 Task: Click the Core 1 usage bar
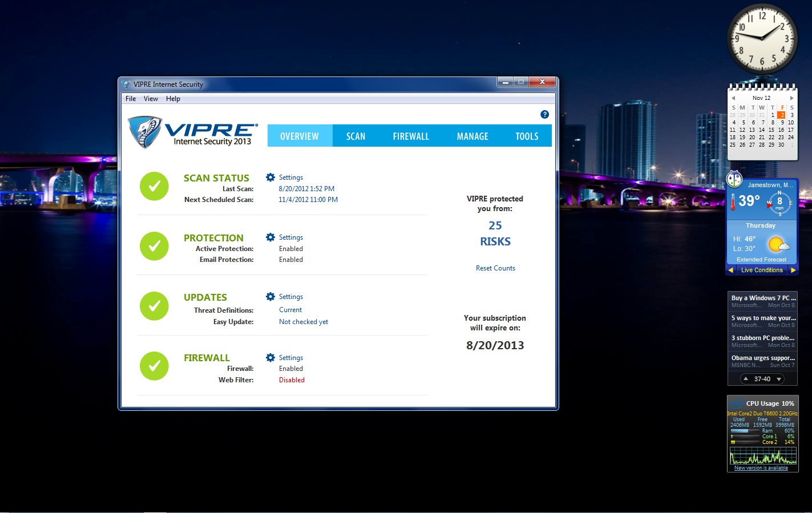pos(745,437)
